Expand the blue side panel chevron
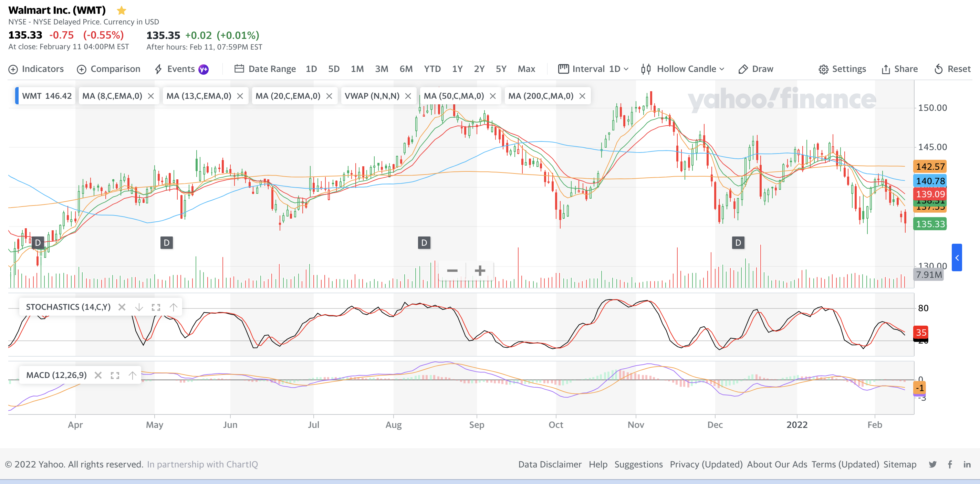 pyautogui.click(x=957, y=257)
